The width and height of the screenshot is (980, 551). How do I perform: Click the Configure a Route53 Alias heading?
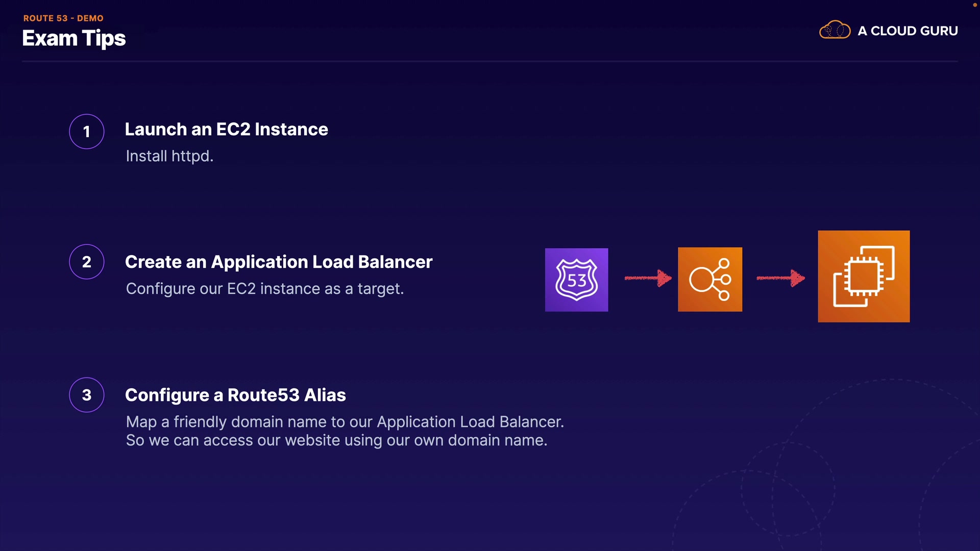tap(235, 395)
